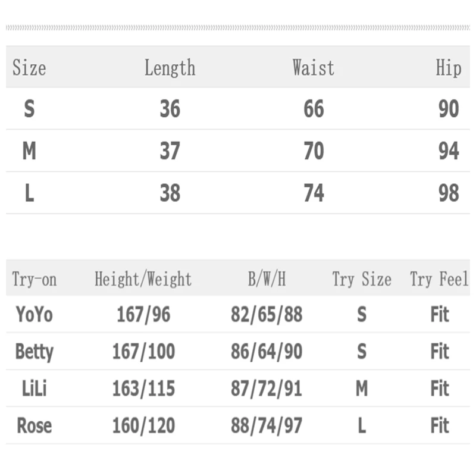Click Rose's try size L
The image size is (476, 476).
click(361, 425)
